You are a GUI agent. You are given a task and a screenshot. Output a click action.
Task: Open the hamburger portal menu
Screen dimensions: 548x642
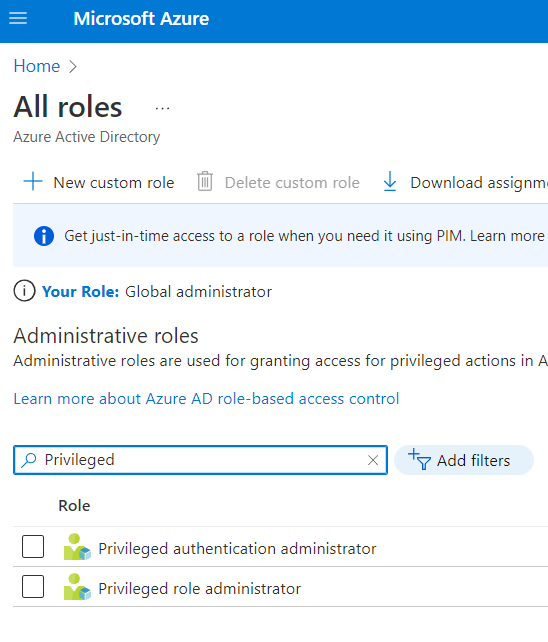pyautogui.click(x=18, y=18)
